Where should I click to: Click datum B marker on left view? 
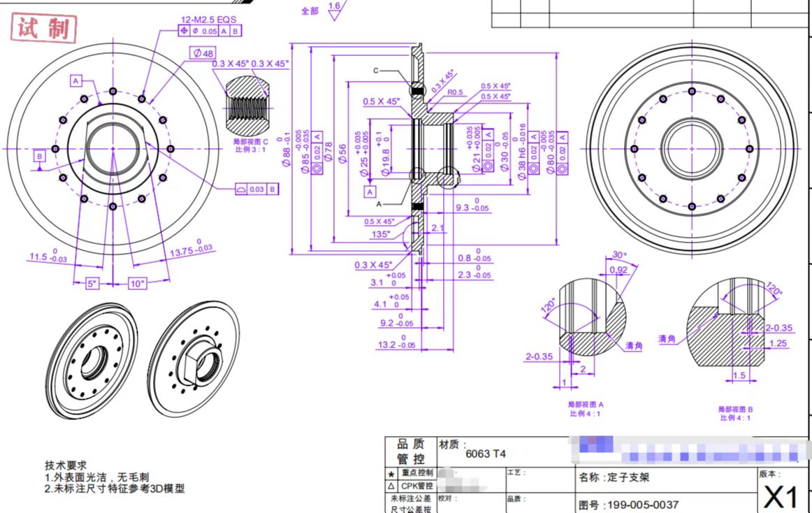pos(40,156)
